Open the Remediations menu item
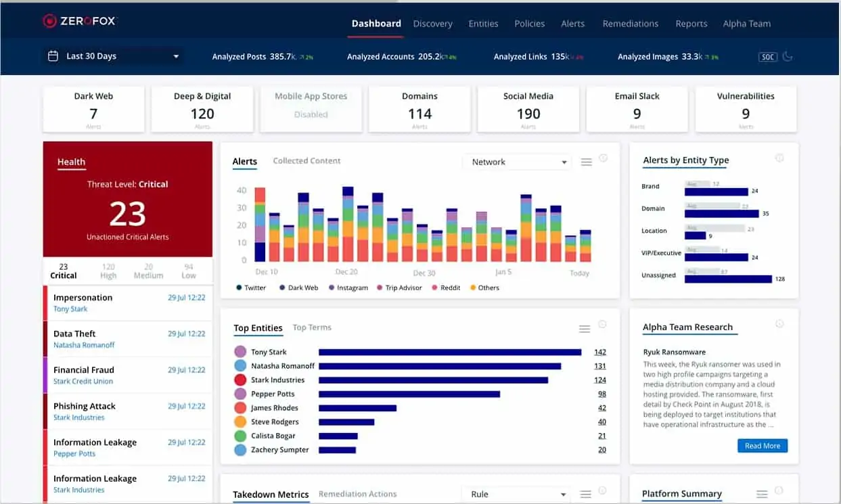841x504 pixels. 630,24
